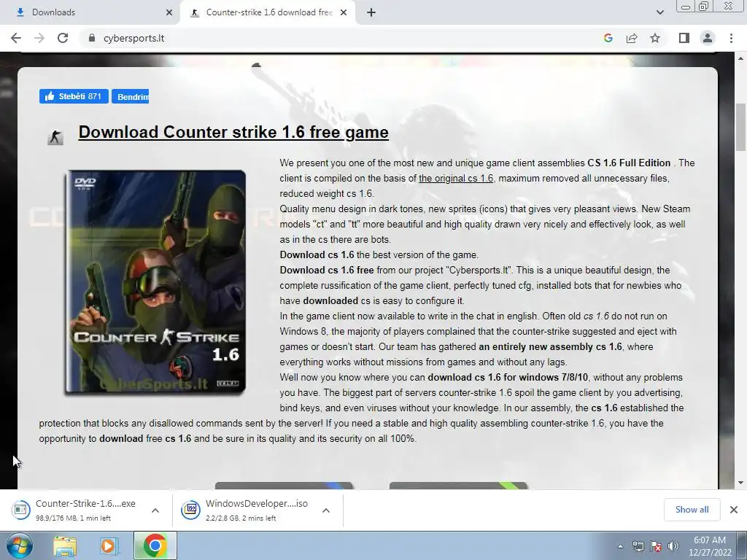Image resolution: width=747 pixels, height=560 pixels.
Task: Click the address bar URL cybersports.lt
Action: point(134,38)
